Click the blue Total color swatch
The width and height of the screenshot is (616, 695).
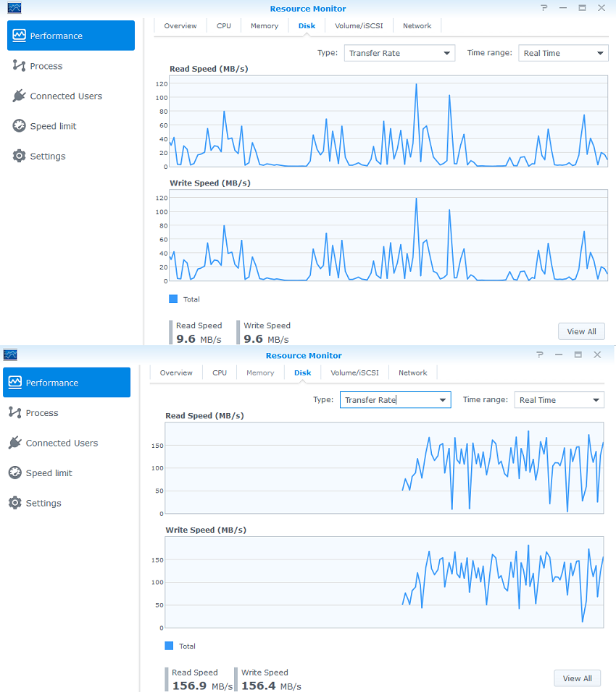pyautogui.click(x=173, y=299)
